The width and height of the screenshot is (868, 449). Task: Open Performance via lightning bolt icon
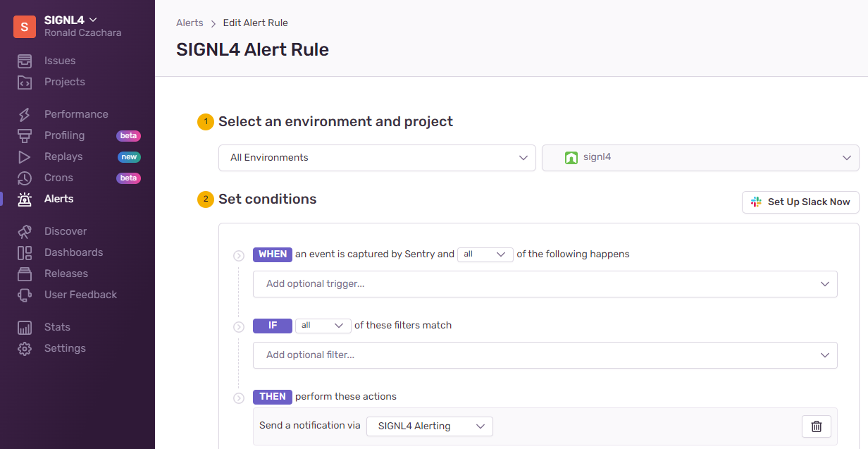coord(25,114)
